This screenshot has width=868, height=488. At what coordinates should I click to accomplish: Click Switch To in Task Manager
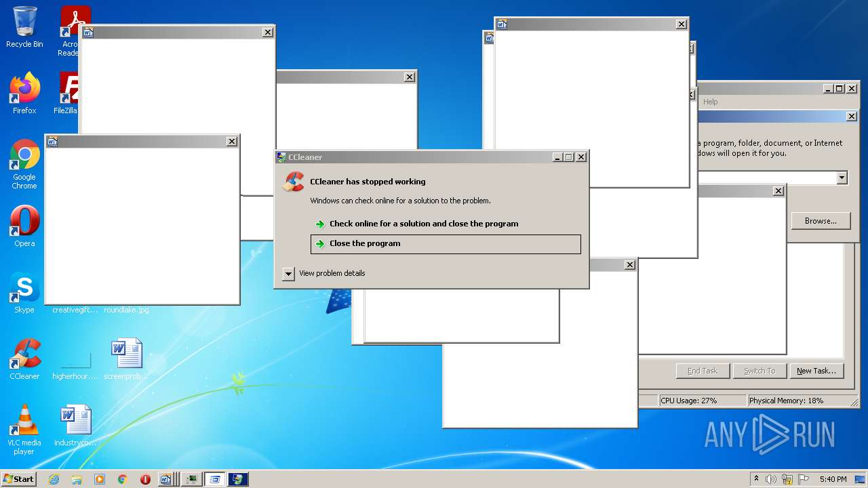click(x=759, y=371)
